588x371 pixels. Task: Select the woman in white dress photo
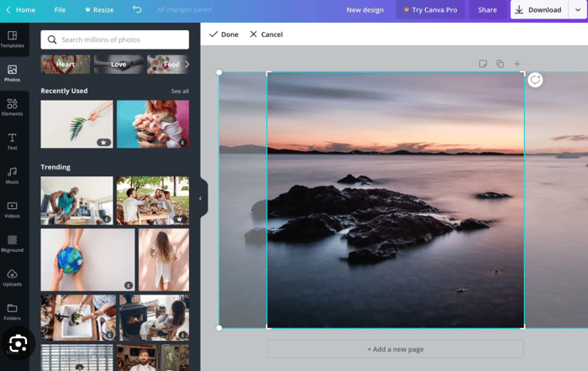coord(164,259)
